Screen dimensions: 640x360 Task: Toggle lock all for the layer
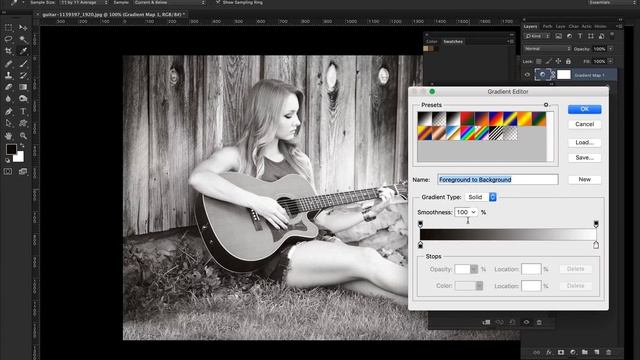pyautogui.click(x=568, y=61)
